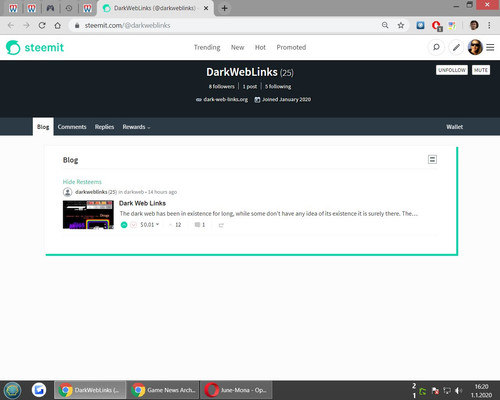Open the June-Mona Opera taskbar window
This screenshot has width=500, height=400.
(x=236, y=390)
